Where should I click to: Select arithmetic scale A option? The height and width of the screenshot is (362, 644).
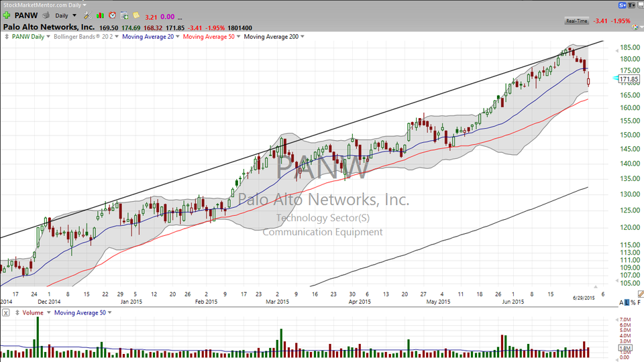(621, 302)
